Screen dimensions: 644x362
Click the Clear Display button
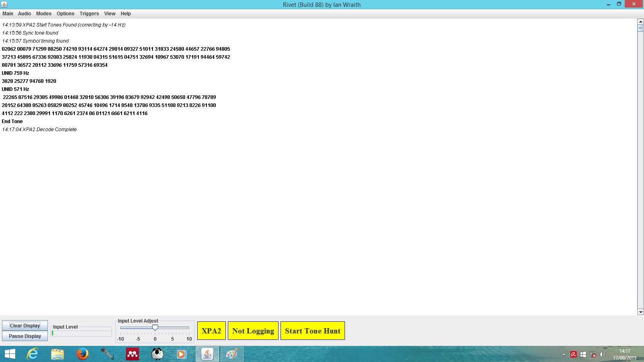point(25,326)
